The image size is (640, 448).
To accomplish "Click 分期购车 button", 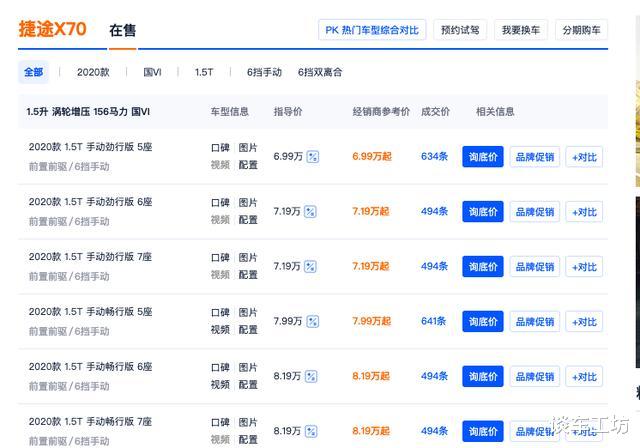I will [x=581, y=30].
